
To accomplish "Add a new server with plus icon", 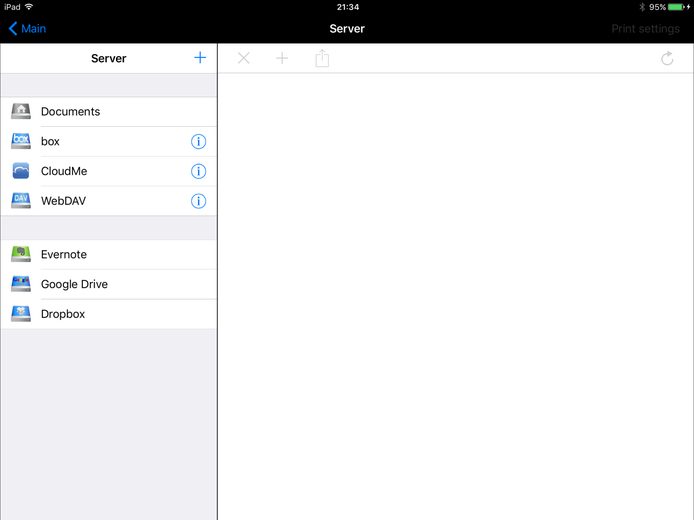I will [200, 58].
